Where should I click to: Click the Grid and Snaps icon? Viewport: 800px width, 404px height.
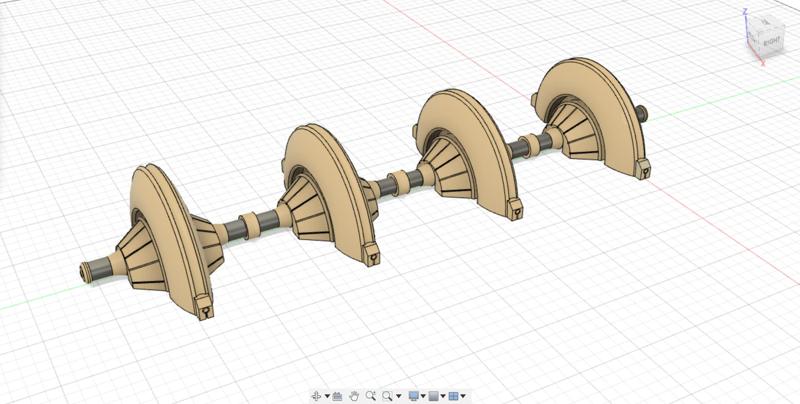click(433, 396)
